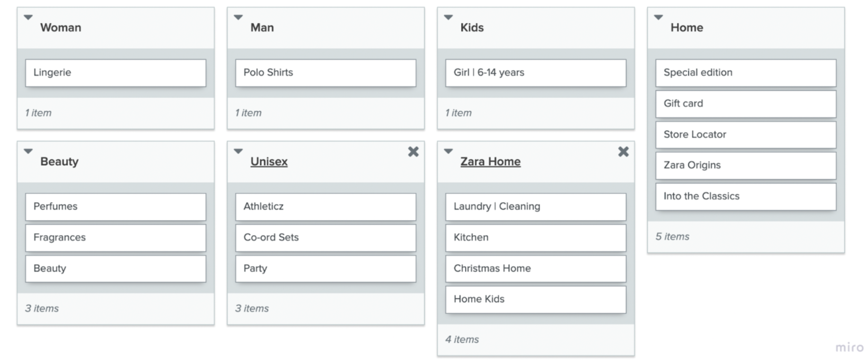Click the miro logo watermark
Screen dimensions: 868x363
pos(849,348)
